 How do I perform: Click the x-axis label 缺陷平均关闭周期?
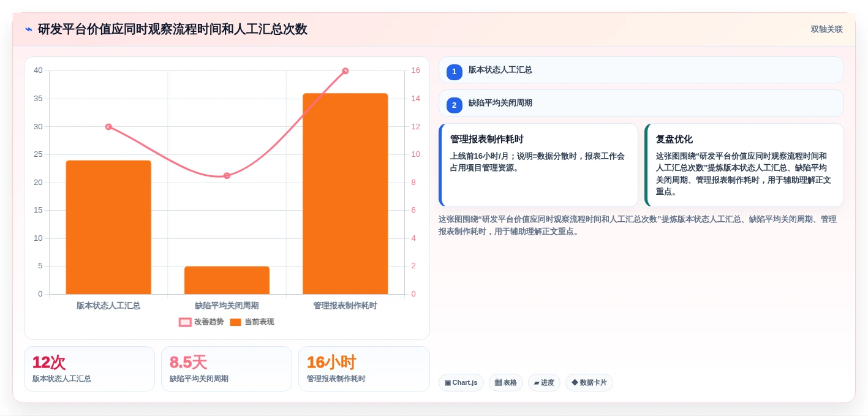tap(227, 305)
